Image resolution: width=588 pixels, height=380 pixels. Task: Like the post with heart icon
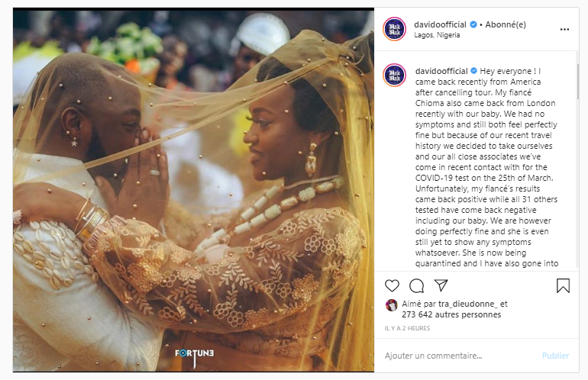(392, 285)
